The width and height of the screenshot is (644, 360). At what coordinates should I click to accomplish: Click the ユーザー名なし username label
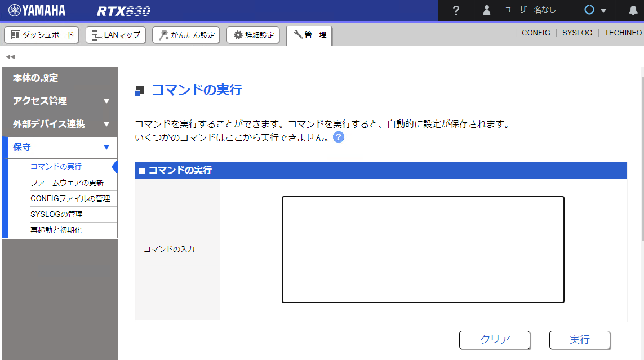pyautogui.click(x=530, y=10)
